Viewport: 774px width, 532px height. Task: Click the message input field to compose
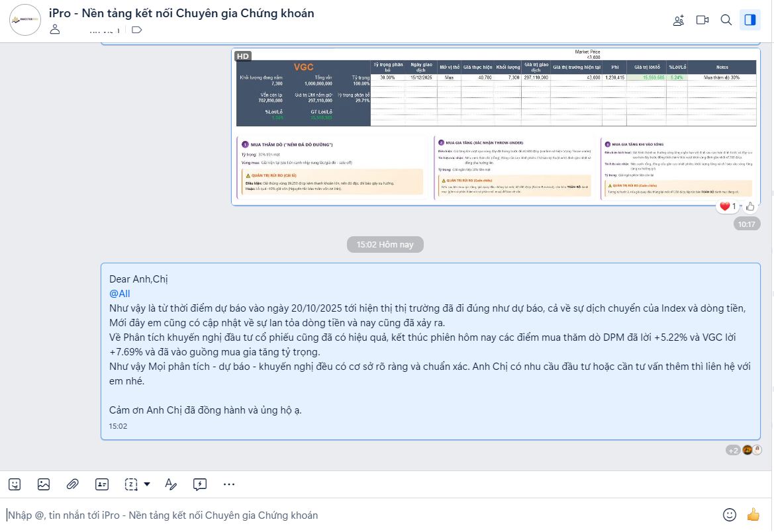(331, 515)
